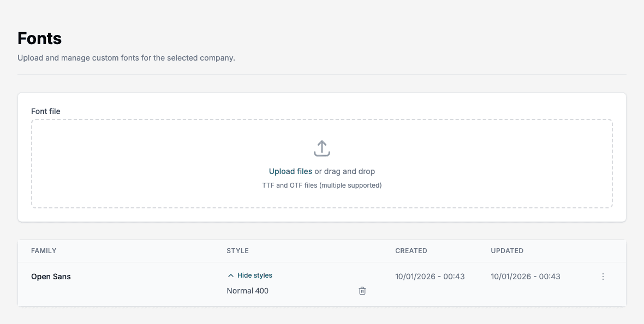644x324 pixels.
Task: Select the Open Sans family name
Action: pos(51,277)
